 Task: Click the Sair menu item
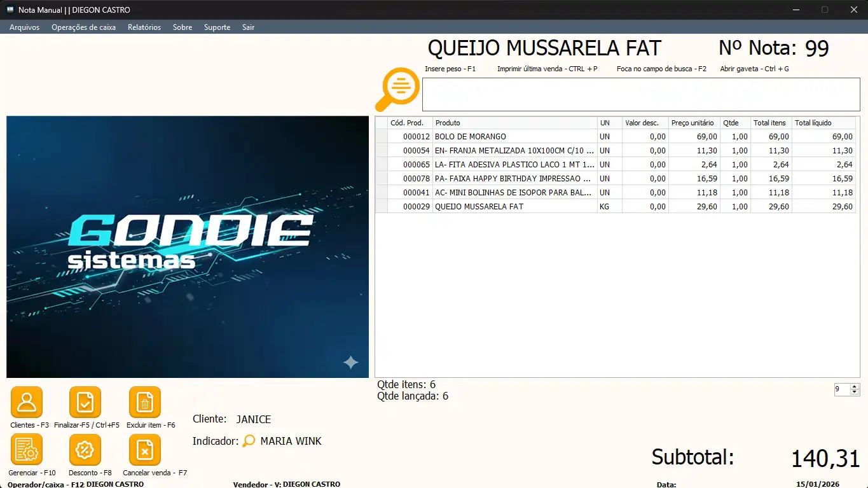(248, 27)
